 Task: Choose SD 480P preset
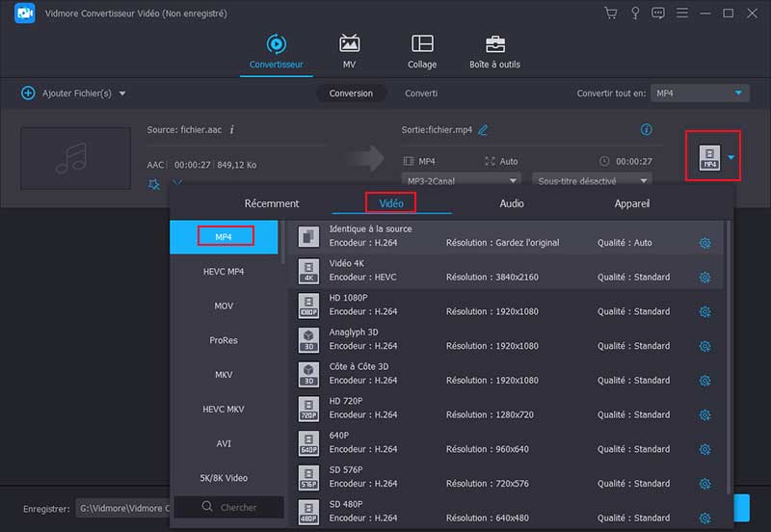click(505, 512)
